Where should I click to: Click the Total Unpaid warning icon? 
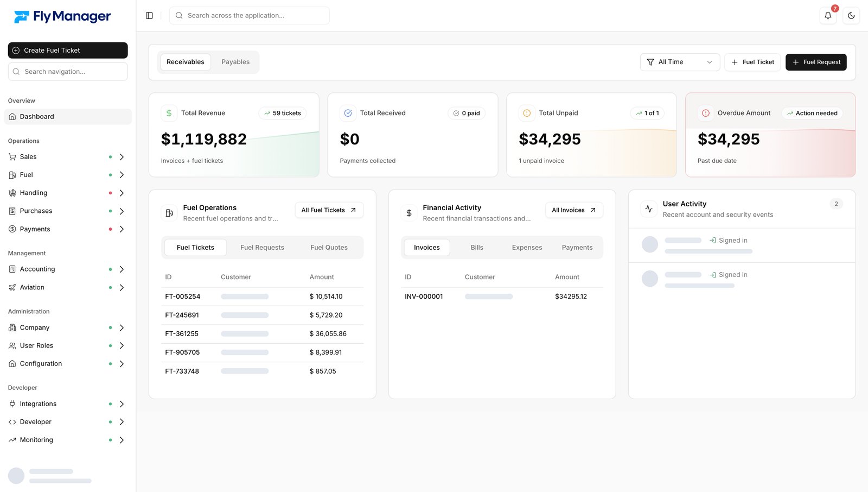pyautogui.click(x=527, y=113)
